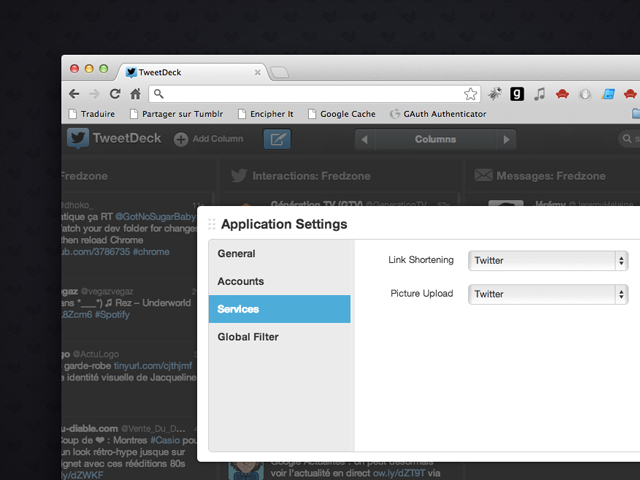Screen dimensions: 640x480
Task: Click the Add Column plus icon
Action: [x=181, y=139]
